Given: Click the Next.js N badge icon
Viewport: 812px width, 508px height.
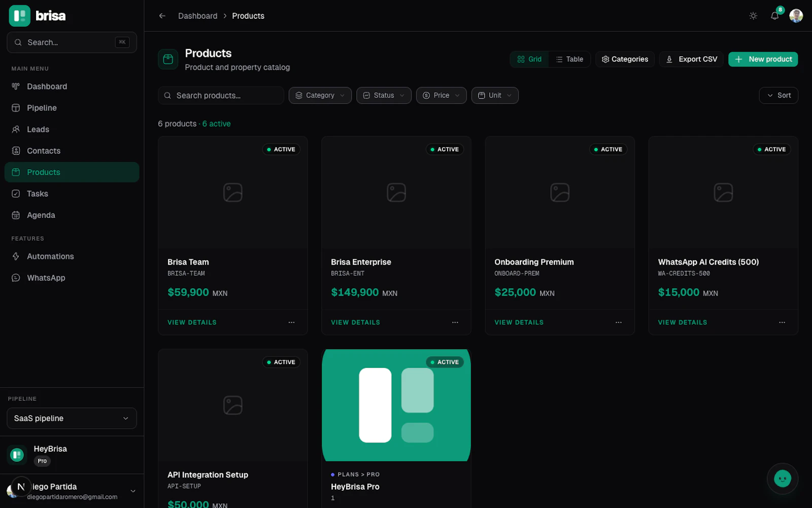Looking at the screenshot, I should (21, 487).
